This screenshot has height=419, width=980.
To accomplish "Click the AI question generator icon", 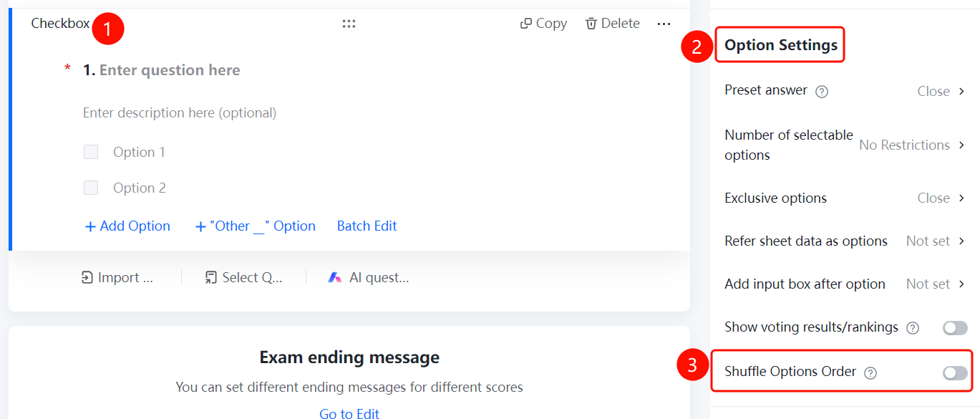I will click(335, 278).
